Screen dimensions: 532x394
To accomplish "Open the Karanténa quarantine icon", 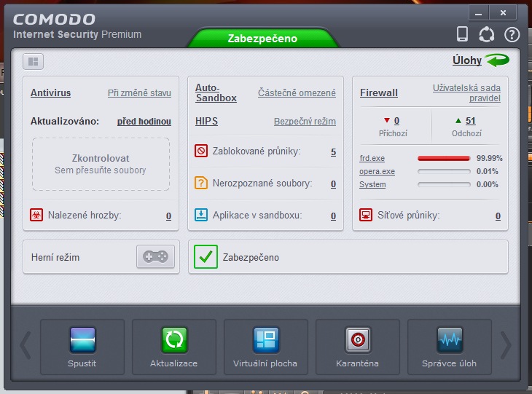I will pyautogui.click(x=357, y=341).
